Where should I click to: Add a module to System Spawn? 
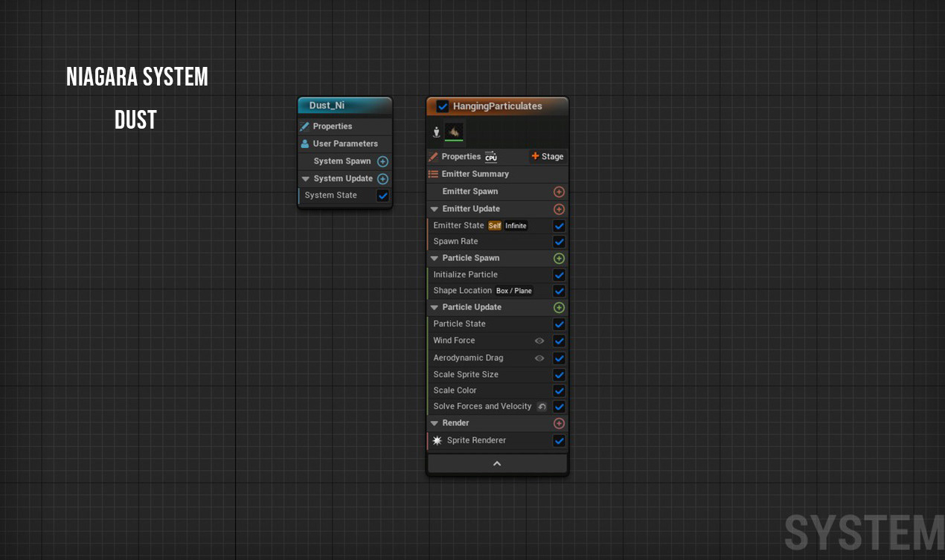pyautogui.click(x=382, y=161)
